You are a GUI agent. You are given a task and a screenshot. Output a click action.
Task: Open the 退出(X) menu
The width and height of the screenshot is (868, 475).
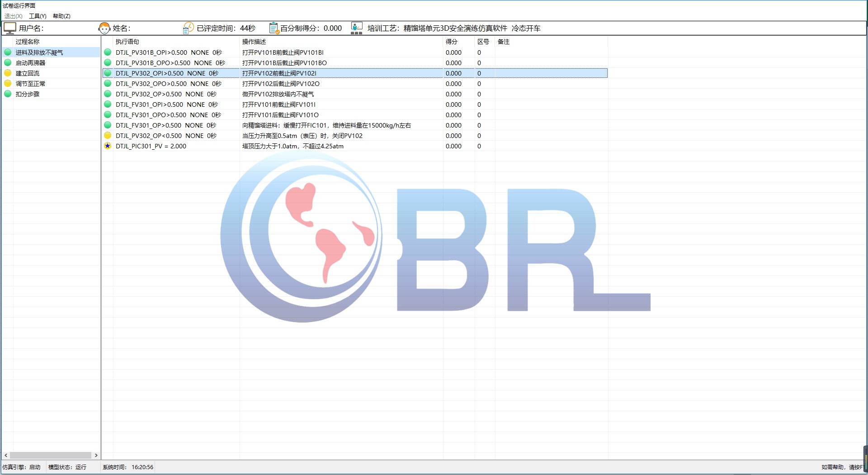pos(13,16)
